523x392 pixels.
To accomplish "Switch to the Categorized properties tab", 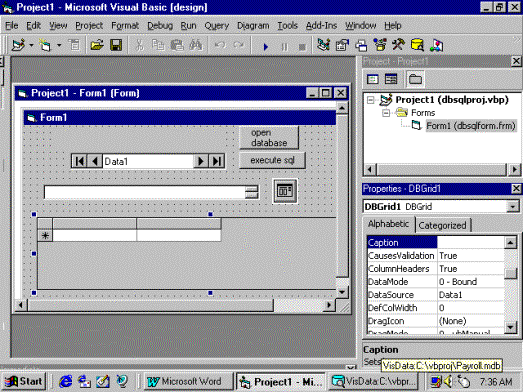I will coord(442,226).
